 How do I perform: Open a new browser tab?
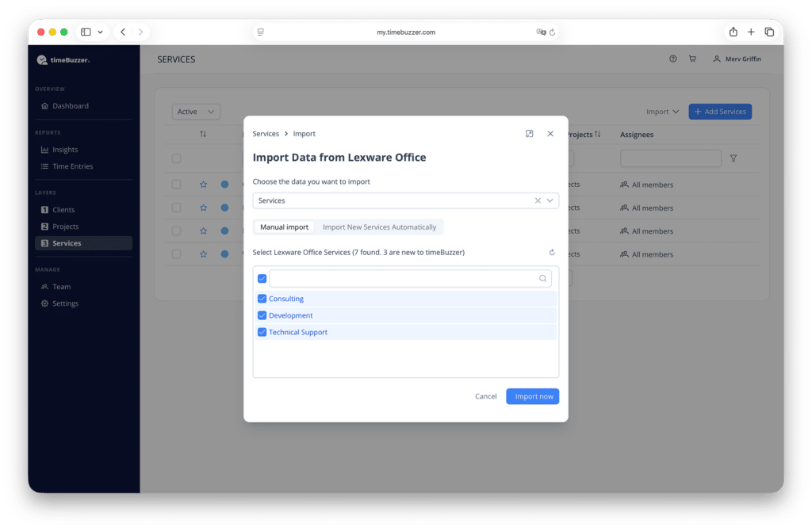coord(751,32)
